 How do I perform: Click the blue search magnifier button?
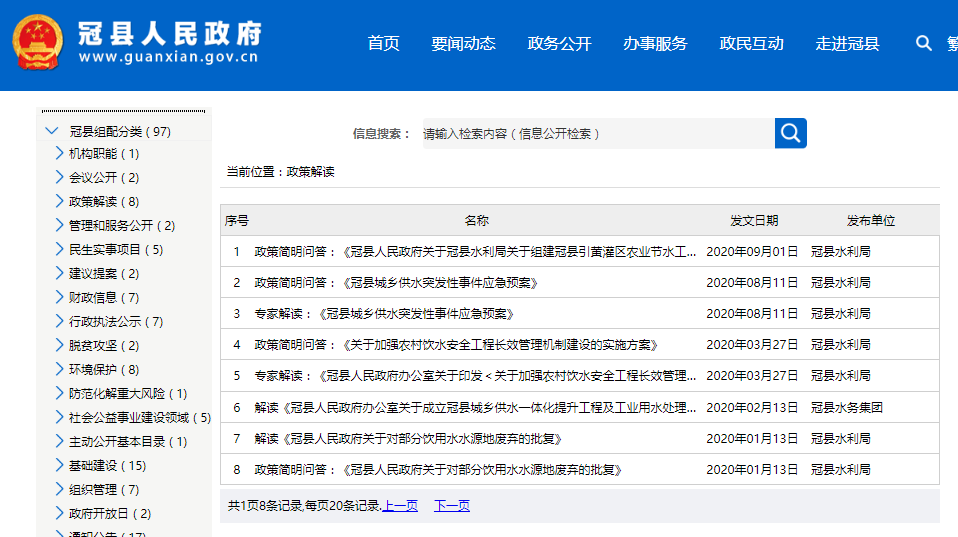pyautogui.click(x=790, y=133)
